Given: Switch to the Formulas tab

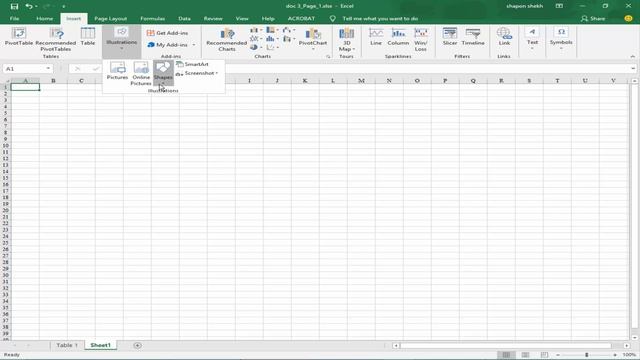Looking at the screenshot, I should point(152,19).
